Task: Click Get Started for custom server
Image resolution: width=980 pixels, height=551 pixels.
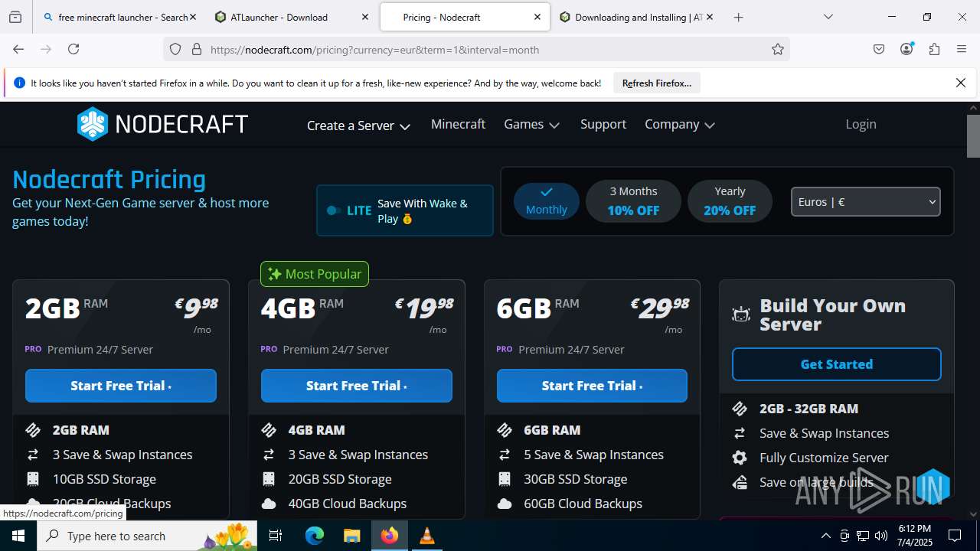Action: pos(836,364)
